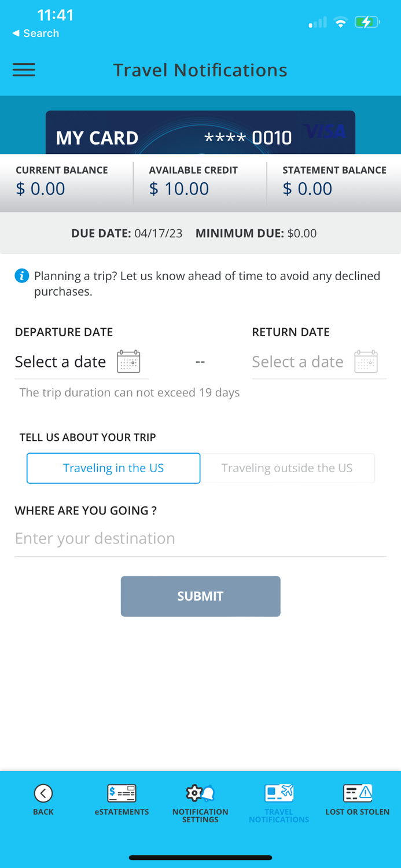Tap the Available Credit amount

(x=179, y=189)
